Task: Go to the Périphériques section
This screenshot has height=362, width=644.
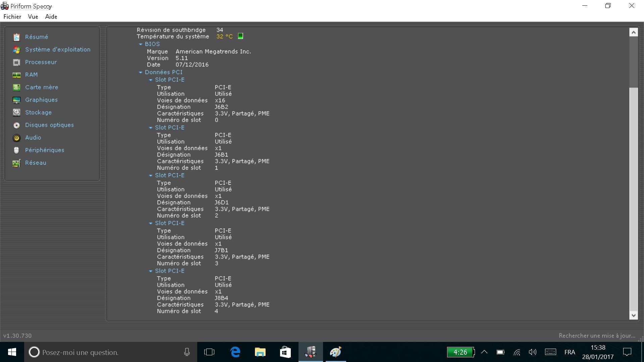Action: (45, 150)
